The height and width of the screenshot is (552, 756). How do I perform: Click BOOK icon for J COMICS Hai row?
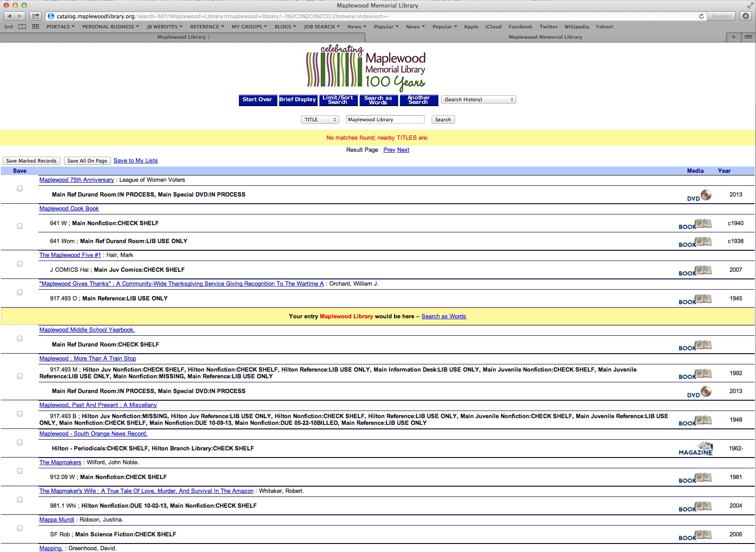click(x=695, y=270)
